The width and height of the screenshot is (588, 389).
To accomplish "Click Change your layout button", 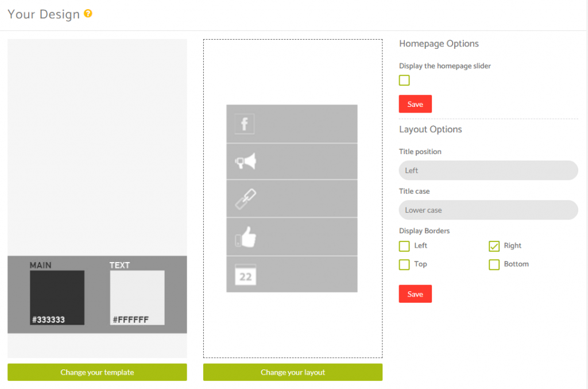I will (x=293, y=372).
